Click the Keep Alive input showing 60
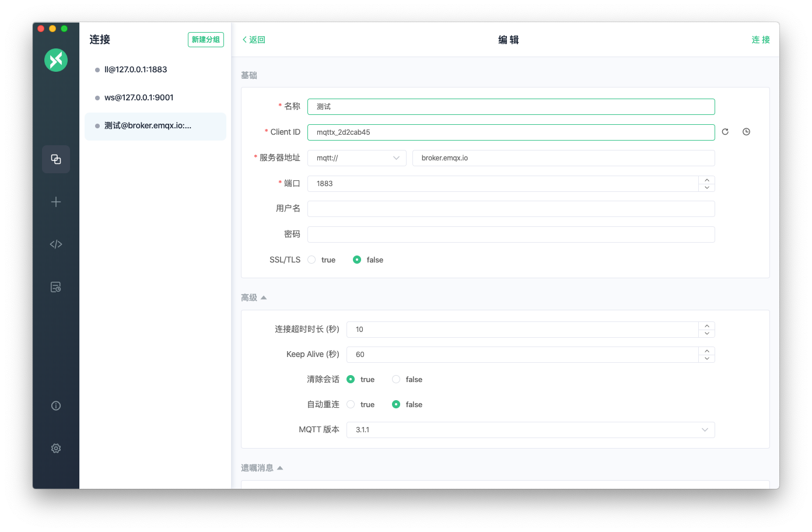Viewport: 812px width, 532px height. (x=523, y=355)
